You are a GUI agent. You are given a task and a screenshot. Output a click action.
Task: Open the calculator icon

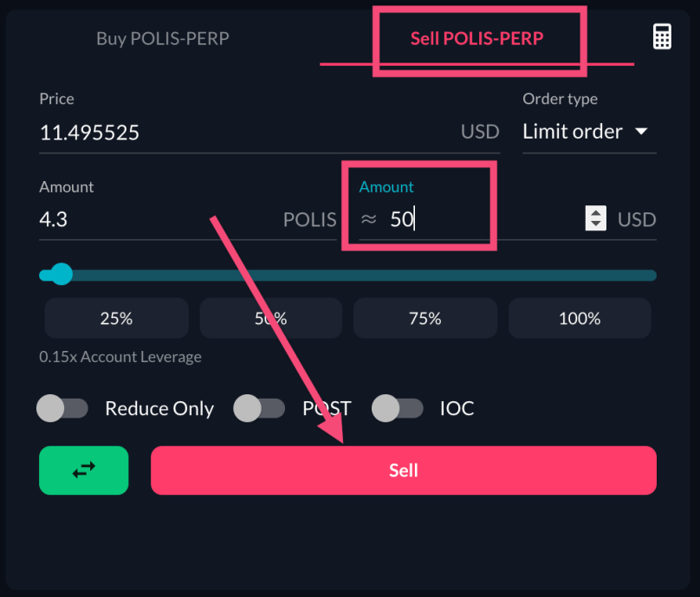pos(662,36)
